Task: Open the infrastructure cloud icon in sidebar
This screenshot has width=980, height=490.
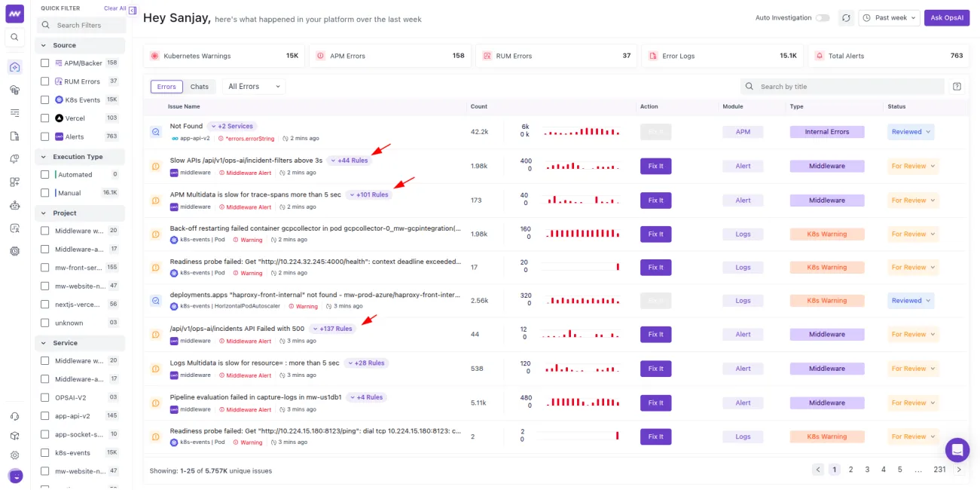Action: coord(15,90)
